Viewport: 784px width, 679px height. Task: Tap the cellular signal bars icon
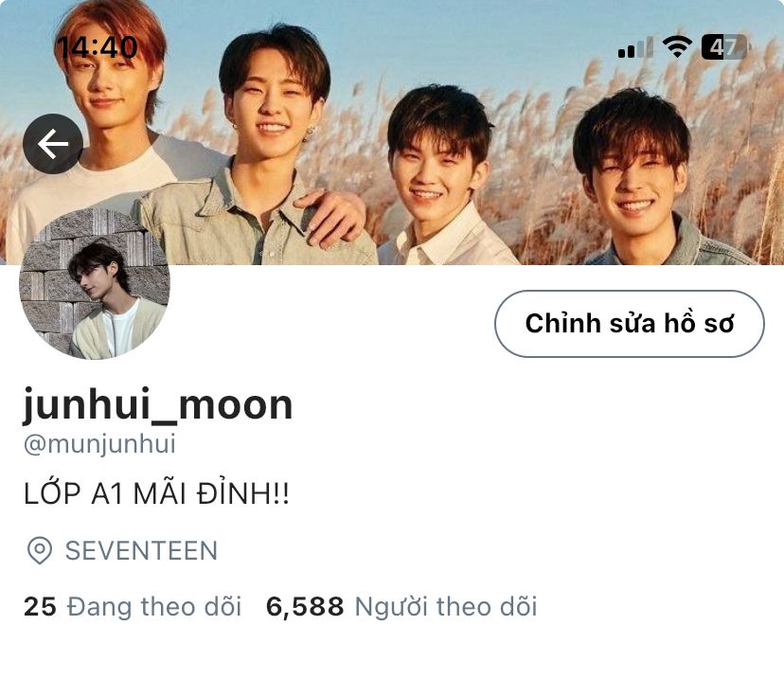click(x=635, y=47)
